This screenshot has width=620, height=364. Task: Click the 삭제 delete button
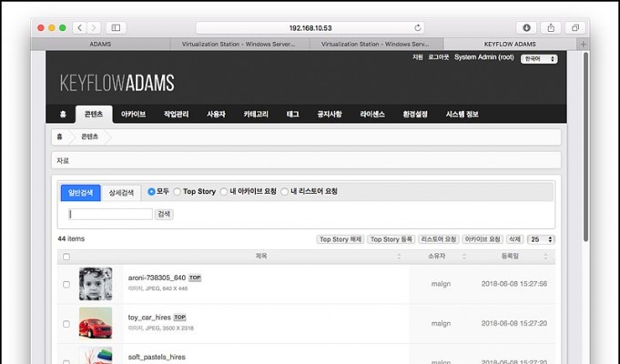(x=514, y=239)
